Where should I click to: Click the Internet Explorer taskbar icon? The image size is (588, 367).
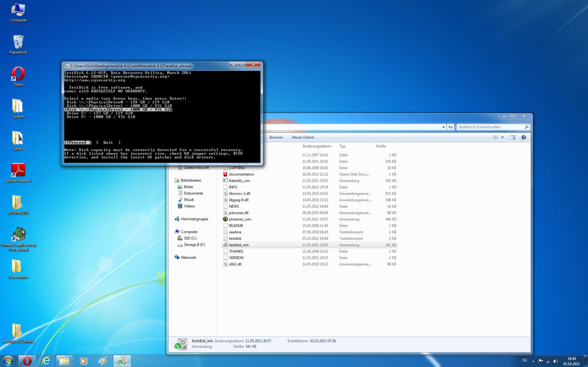click(46, 361)
